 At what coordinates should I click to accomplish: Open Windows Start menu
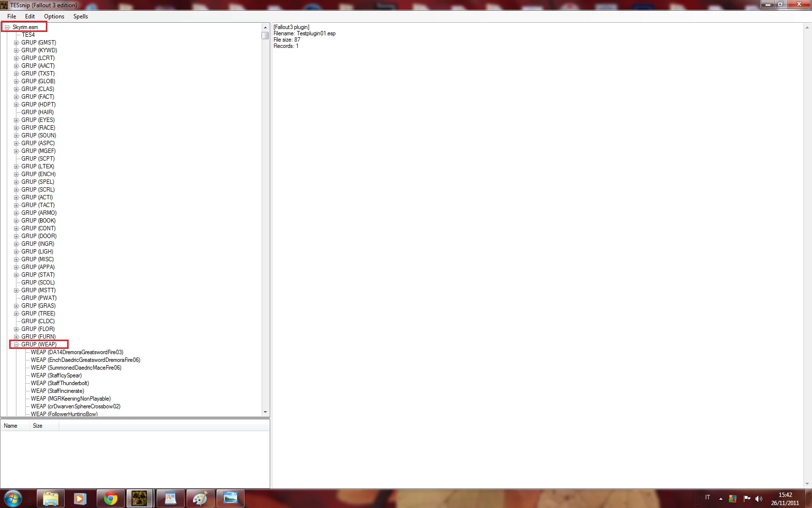tap(13, 498)
